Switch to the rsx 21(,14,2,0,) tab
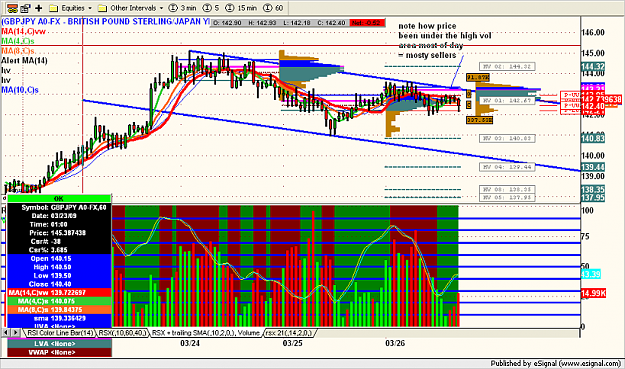 click(289, 333)
